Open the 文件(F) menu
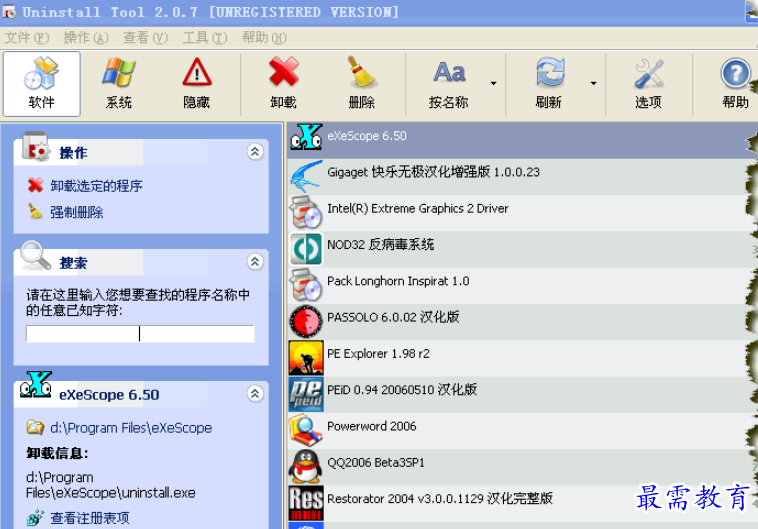 click(27, 37)
